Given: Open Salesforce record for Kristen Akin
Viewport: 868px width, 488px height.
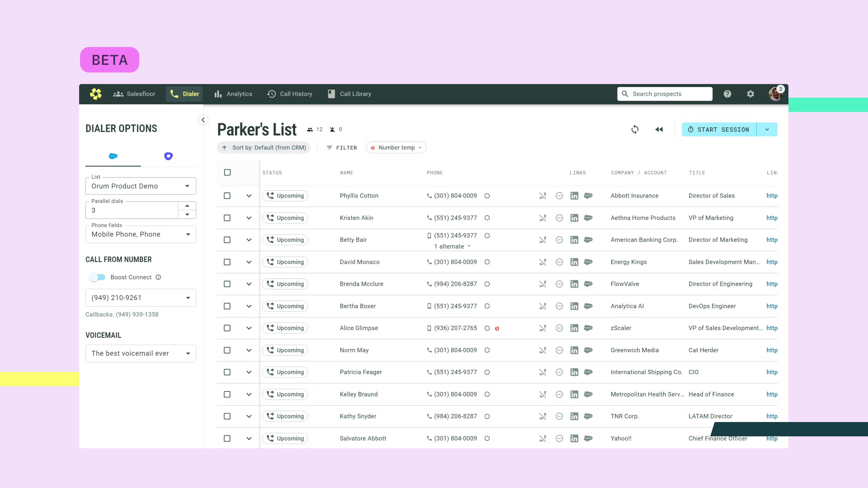Looking at the screenshot, I should (x=588, y=218).
